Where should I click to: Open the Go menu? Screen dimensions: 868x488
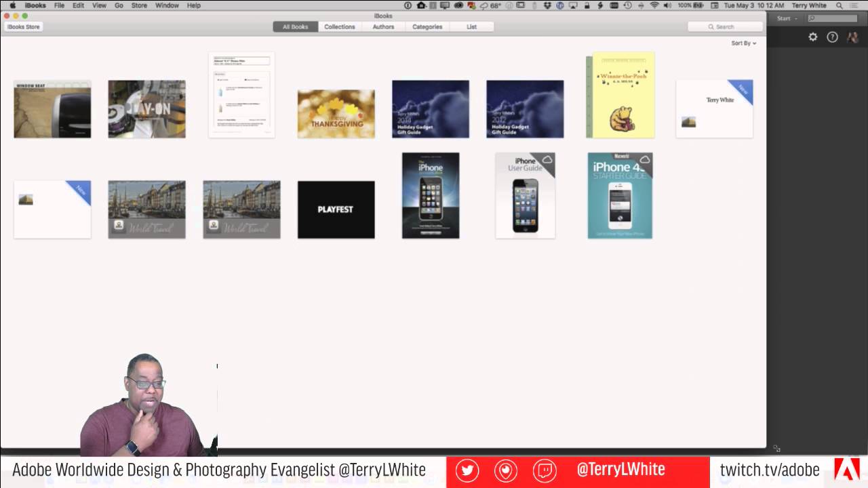pos(119,5)
